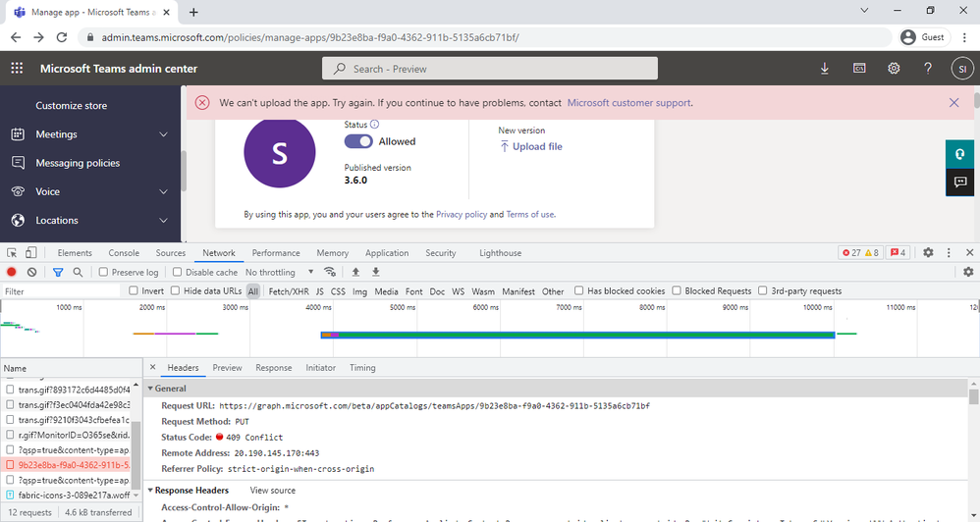
Task: Dismiss the upload error banner
Action: (x=953, y=102)
